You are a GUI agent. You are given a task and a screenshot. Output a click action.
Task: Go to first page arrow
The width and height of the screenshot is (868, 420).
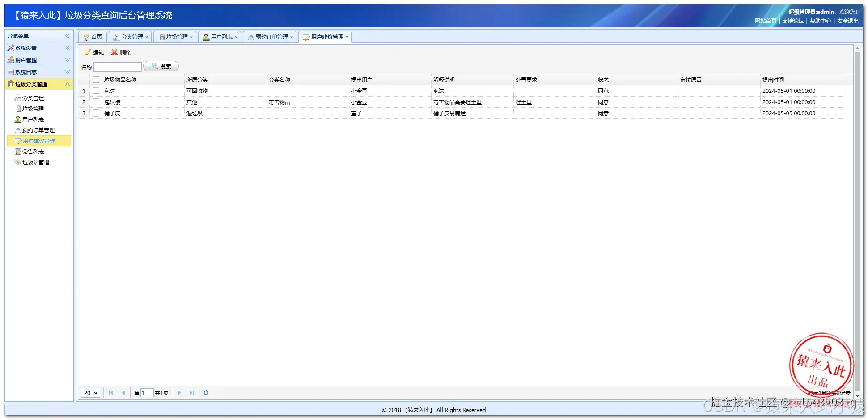tap(111, 393)
